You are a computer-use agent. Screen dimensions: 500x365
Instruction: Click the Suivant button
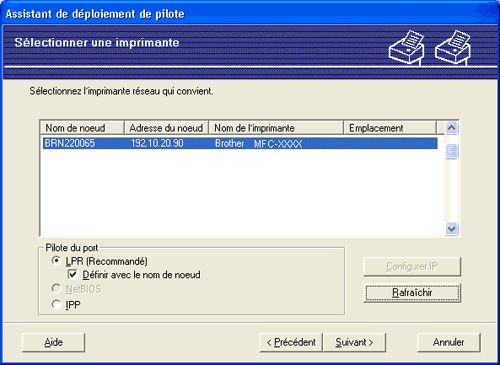click(354, 342)
